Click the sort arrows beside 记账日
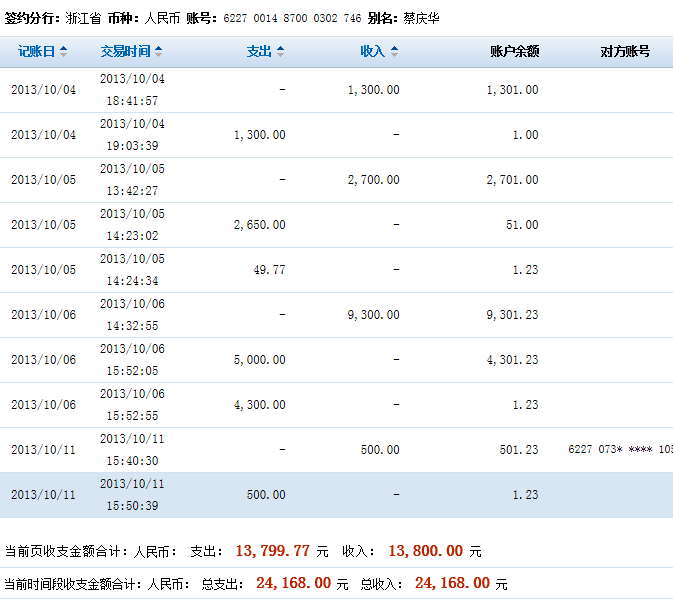 tap(64, 51)
